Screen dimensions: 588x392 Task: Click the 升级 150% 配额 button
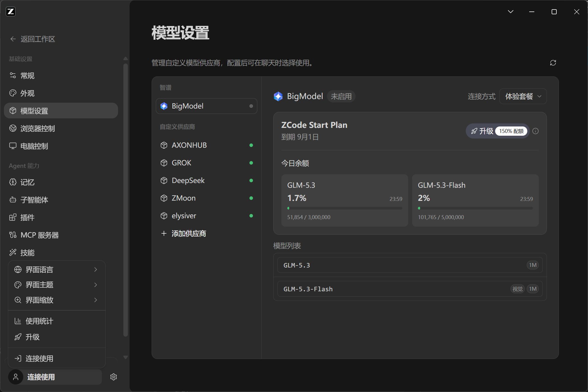(x=497, y=131)
